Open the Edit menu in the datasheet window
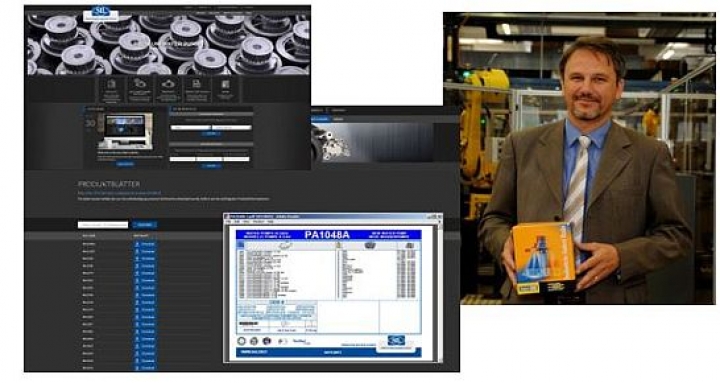 [x=237, y=221]
